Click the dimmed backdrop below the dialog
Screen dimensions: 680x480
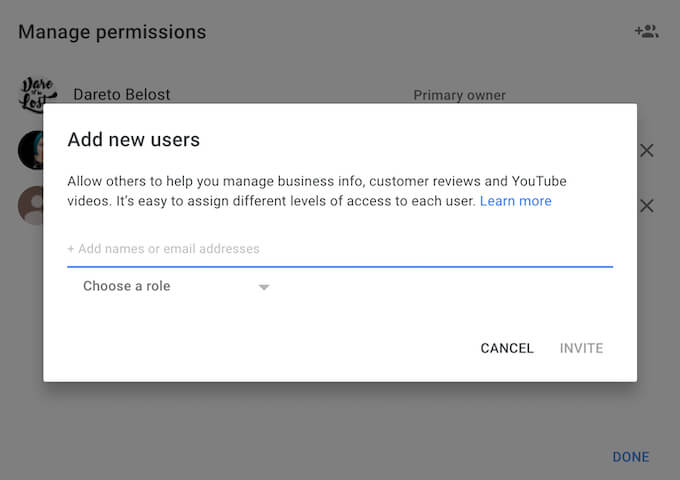[x=300, y=430]
